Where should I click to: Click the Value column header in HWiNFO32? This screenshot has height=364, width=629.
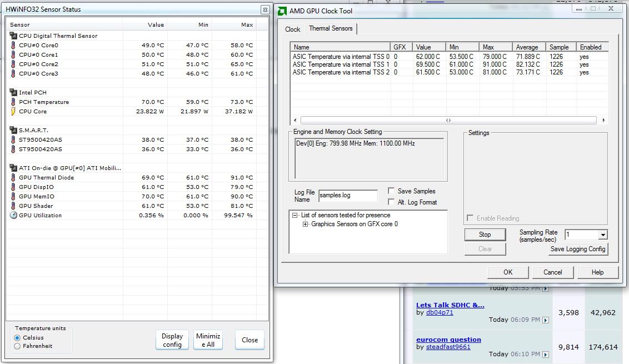tap(145, 24)
